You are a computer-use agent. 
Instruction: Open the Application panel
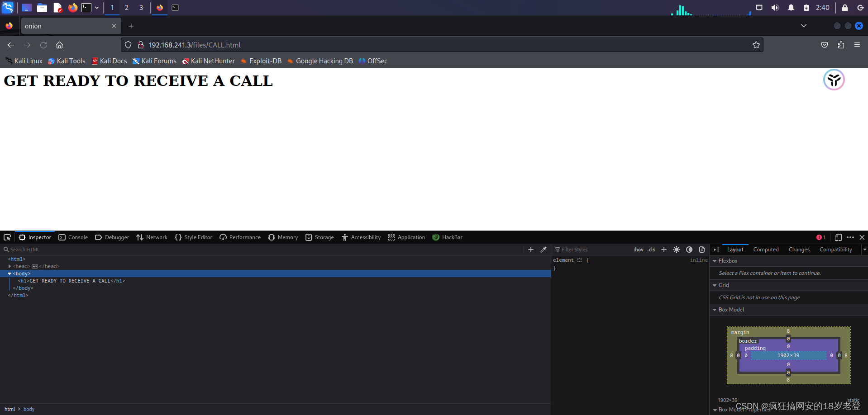click(x=406, y=237)
